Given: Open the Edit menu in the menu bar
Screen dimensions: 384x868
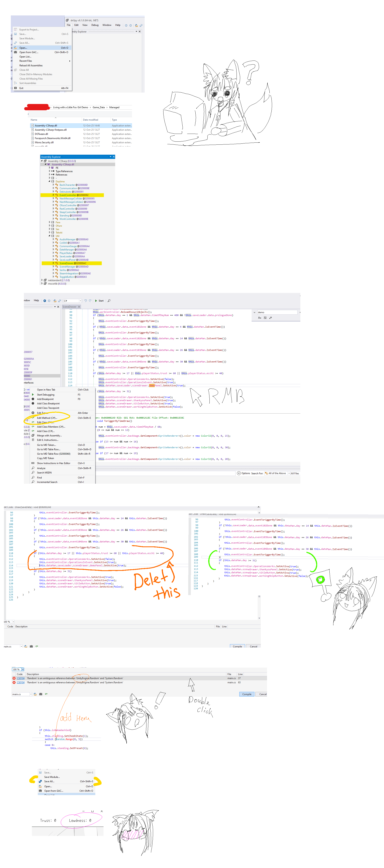Looking at the screenshot, I should click(77, 25).
